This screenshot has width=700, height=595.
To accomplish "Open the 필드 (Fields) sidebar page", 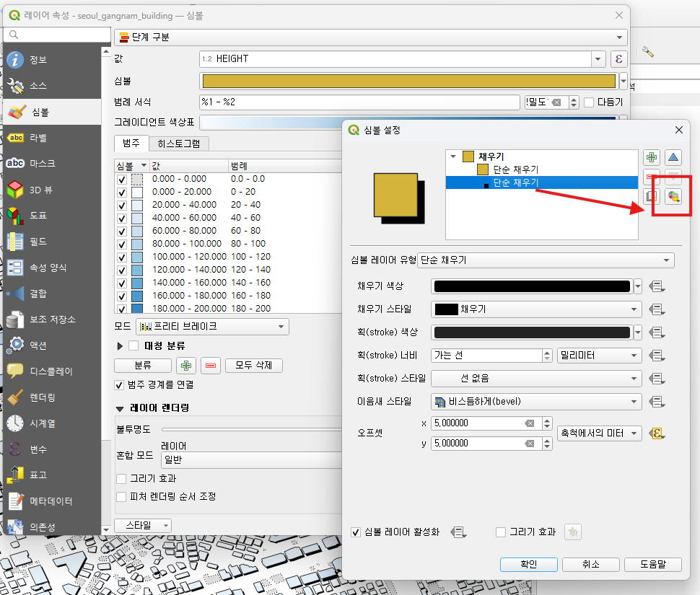I will [52, 242].
